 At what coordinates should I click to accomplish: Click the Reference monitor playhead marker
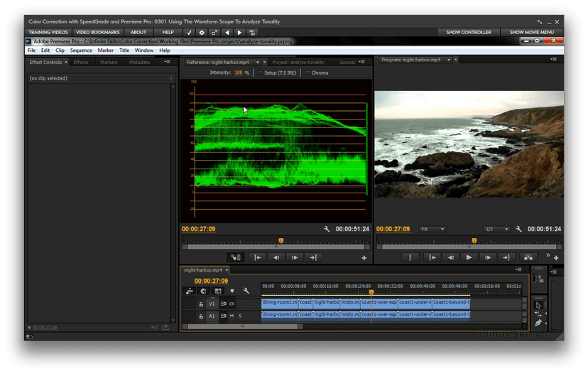[x=281, y=241]
